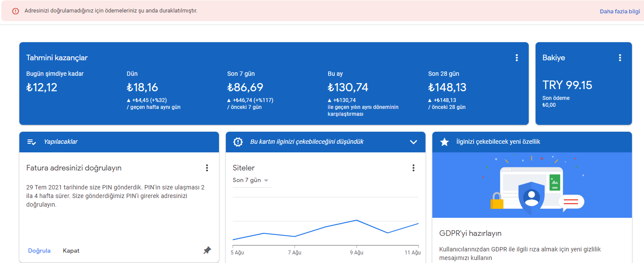Open Bakiye card three-dot menu
644x263 pixels.
pyautogui.click(x=620, y=58)
